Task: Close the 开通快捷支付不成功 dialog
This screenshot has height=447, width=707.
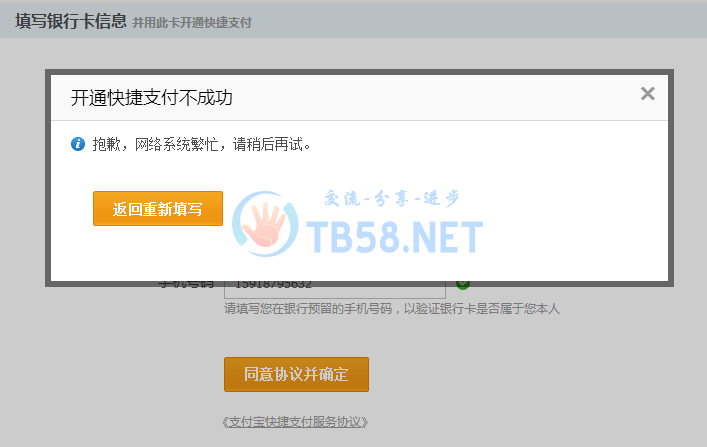Action: 647,93
